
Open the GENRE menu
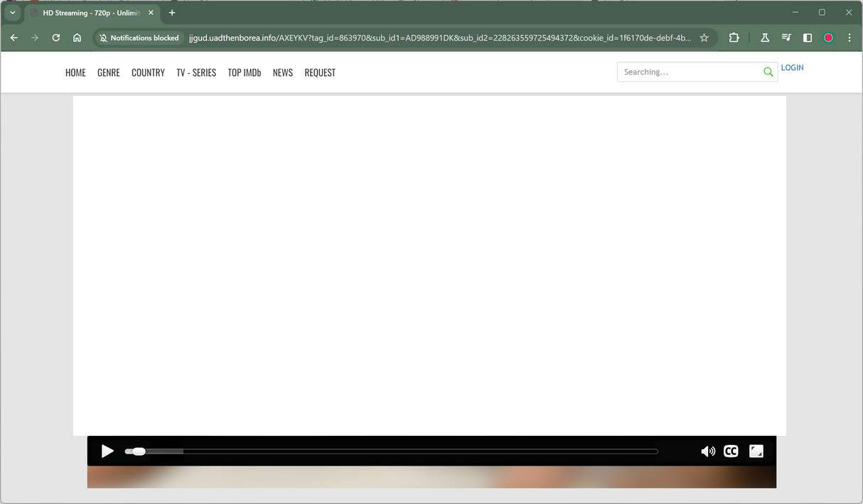pyautogui.click(x=108, y=72)
